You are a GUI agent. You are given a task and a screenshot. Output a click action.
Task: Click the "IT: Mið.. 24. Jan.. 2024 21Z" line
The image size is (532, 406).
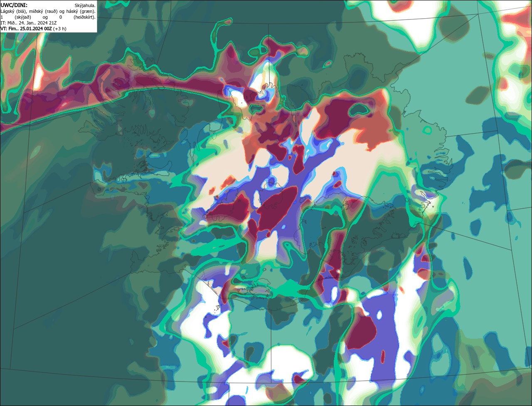29,23
